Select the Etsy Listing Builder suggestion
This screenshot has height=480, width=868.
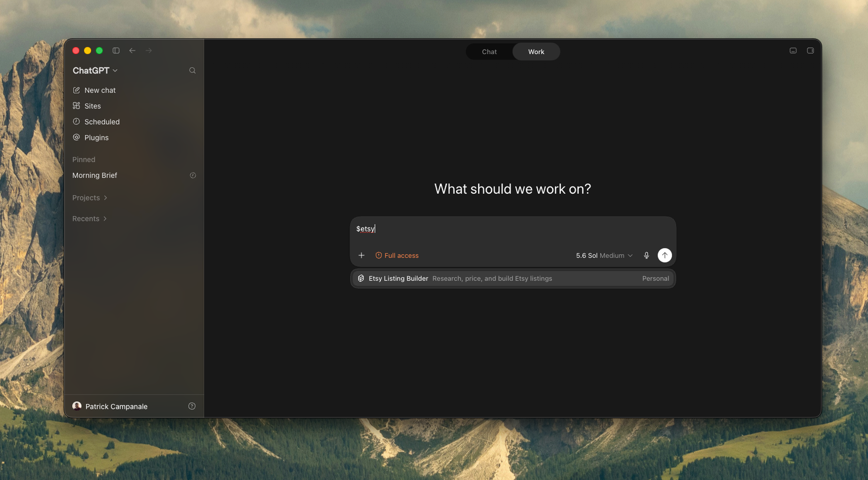[513, 278]
